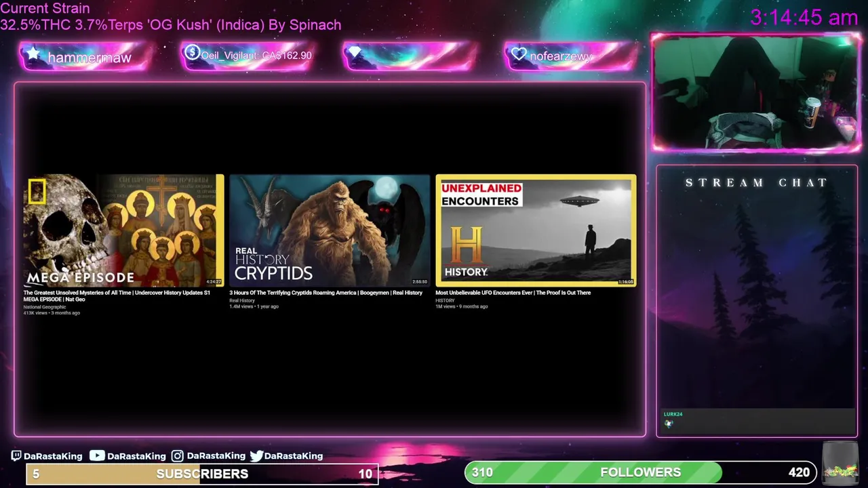Click '413K views • 3 months ago' text
This screenshot has height=488, width=868.
pos(52,313)
